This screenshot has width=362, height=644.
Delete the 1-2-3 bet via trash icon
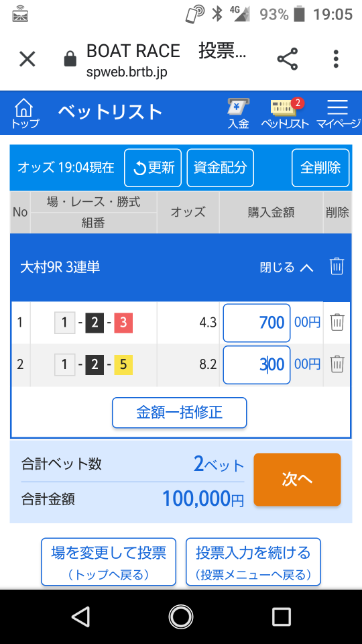tap(337, 323)
